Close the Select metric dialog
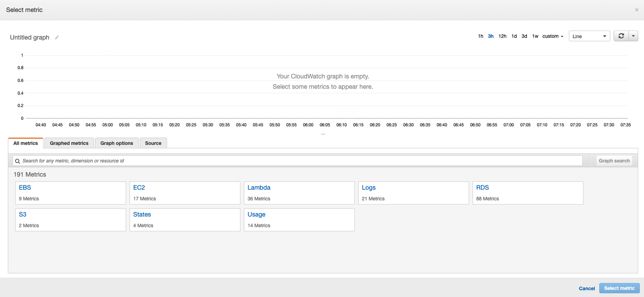Image resolution: width=644 pixels, height=297 pixels. (x=637, y=10)
